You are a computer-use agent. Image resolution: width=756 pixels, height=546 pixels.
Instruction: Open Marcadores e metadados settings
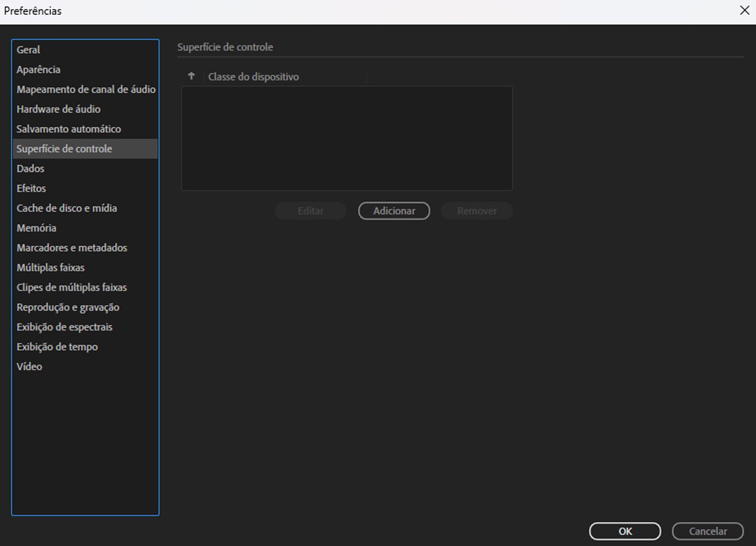(x=85, y=248)
